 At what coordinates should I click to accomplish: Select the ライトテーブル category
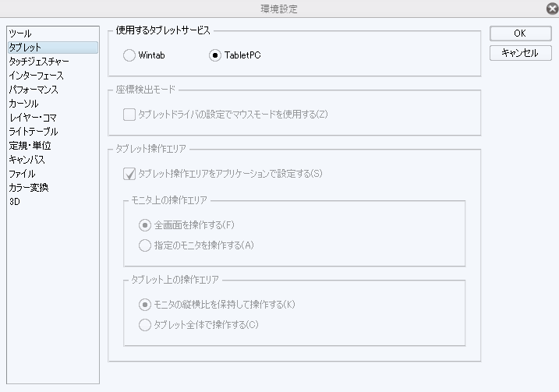[34, 132]
